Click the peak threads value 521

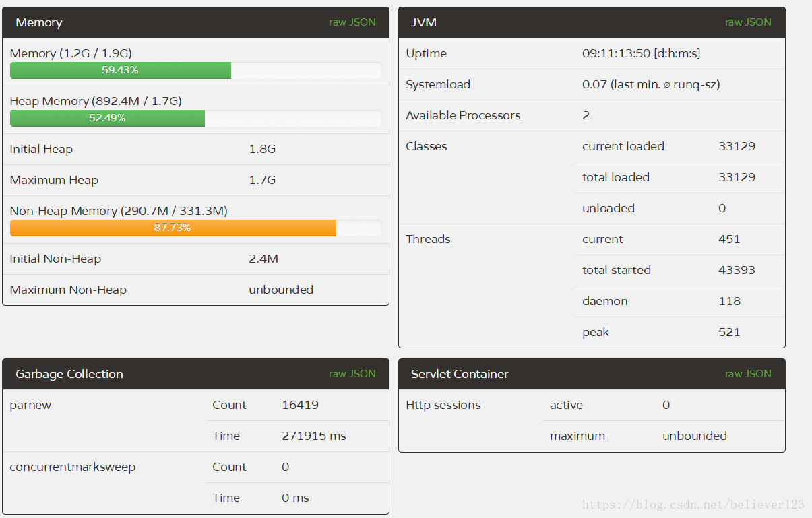click(x=729, y=332)
